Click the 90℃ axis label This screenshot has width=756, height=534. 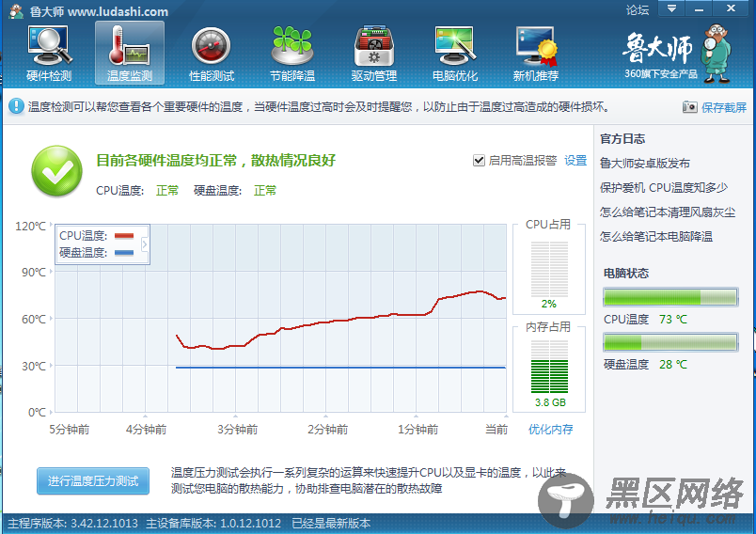point(34,273)
